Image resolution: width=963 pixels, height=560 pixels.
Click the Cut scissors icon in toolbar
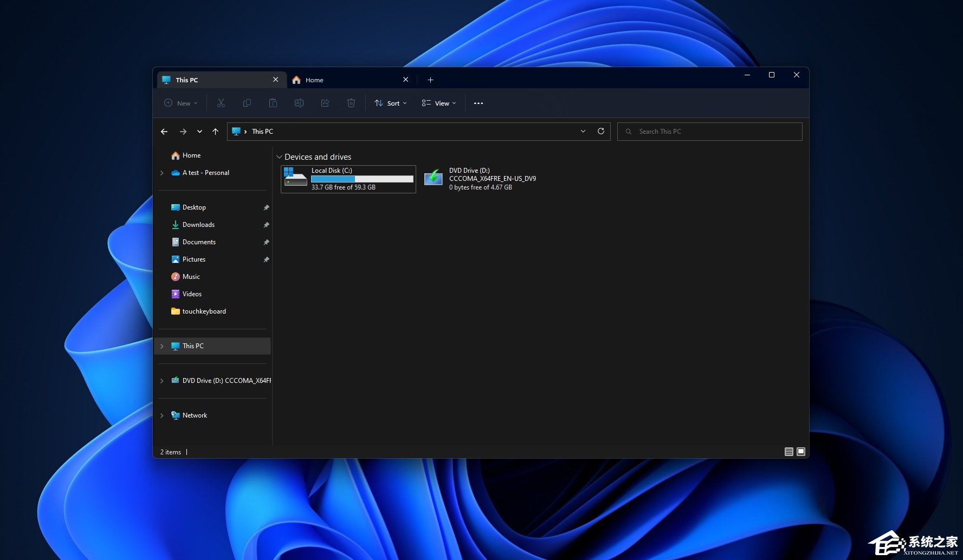pos(221,103)
